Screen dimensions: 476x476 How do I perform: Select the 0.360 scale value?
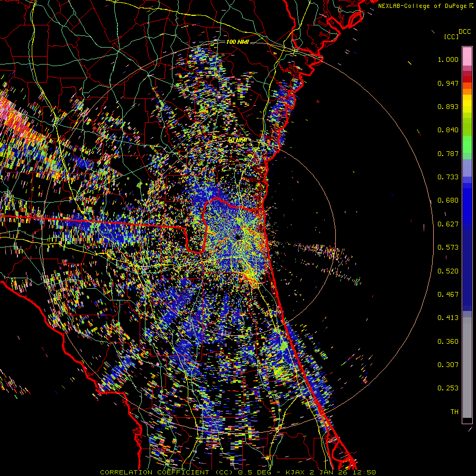pyautogui.click(x=448, y=342)
